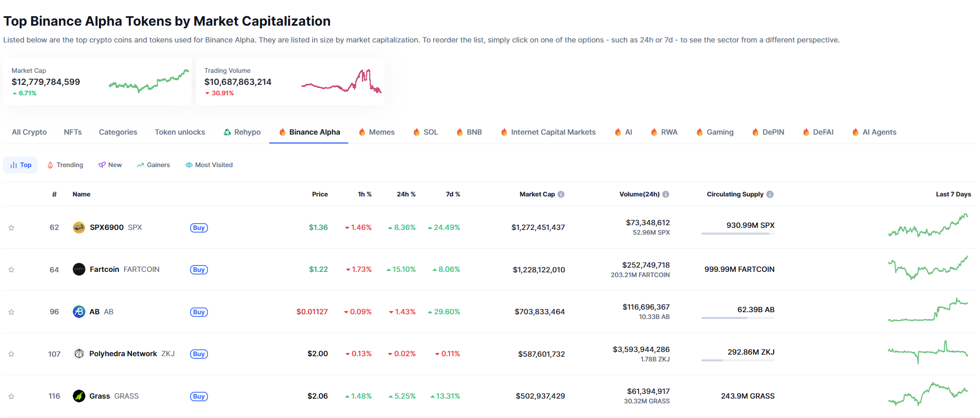The height and width of the screenshot is (418, 980).
Task: Click Fartcoin market cap $1,228,122,010
Action: tap(539, 270)
